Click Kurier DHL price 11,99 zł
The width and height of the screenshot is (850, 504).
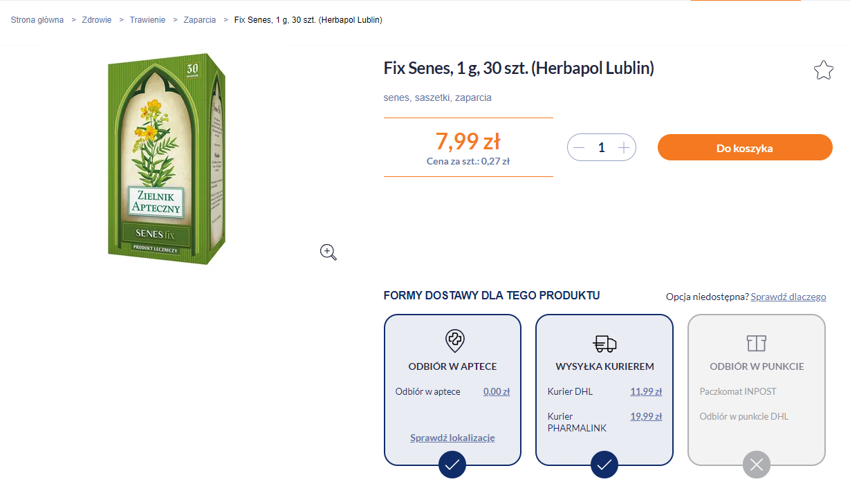pos(646,391)
